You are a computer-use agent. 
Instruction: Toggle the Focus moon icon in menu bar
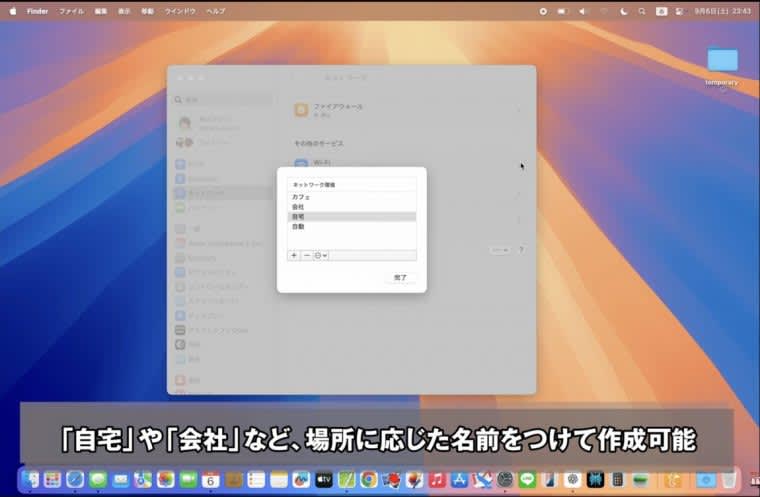click(x=624, y=10)
